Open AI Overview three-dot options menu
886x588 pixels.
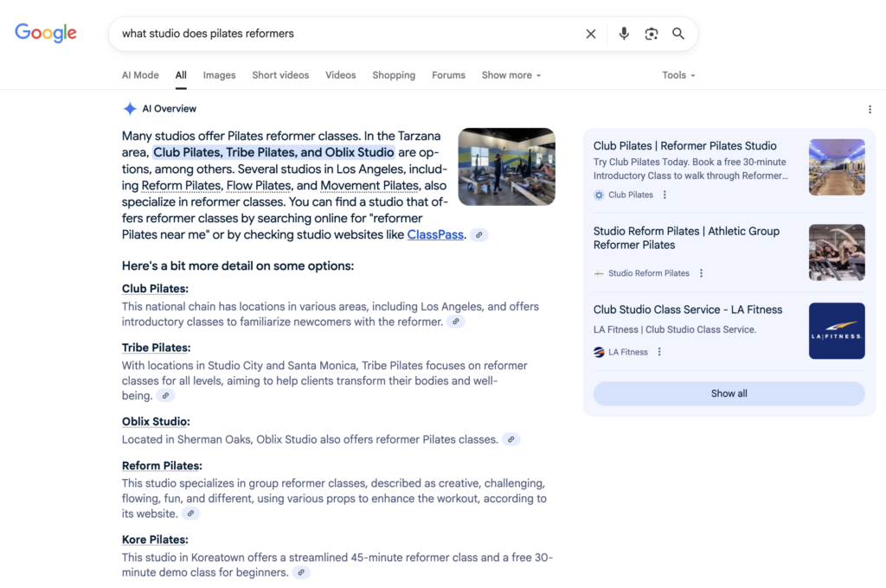click(870, 110)
